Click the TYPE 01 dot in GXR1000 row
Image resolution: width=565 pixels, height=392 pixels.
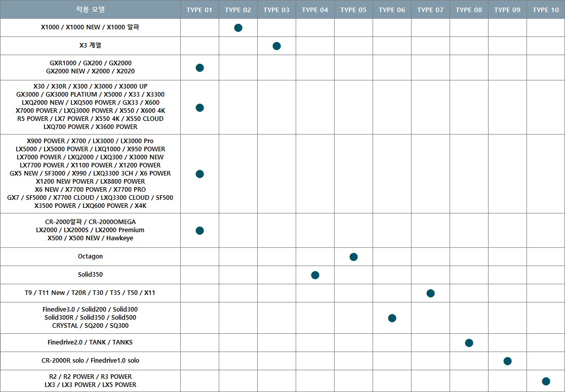[x=199, y=68]
